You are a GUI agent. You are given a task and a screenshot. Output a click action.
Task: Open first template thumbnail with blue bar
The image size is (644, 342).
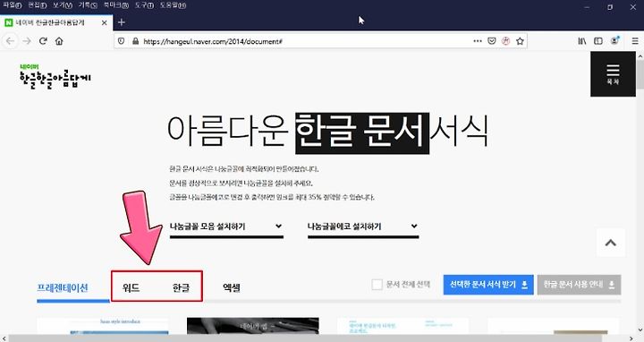click(x=103, y=326)
